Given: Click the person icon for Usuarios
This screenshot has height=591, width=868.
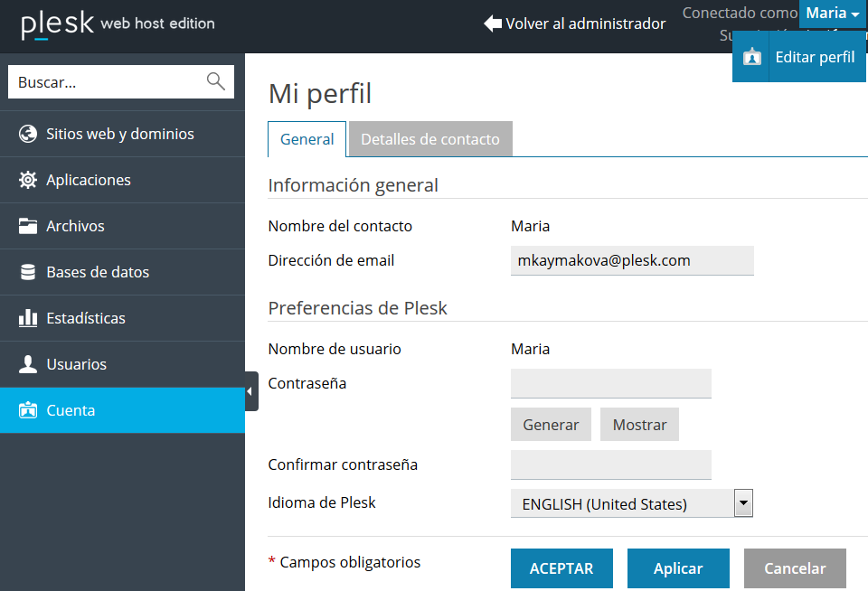Looking at the screenshot, I should click(x=28, y=364).
